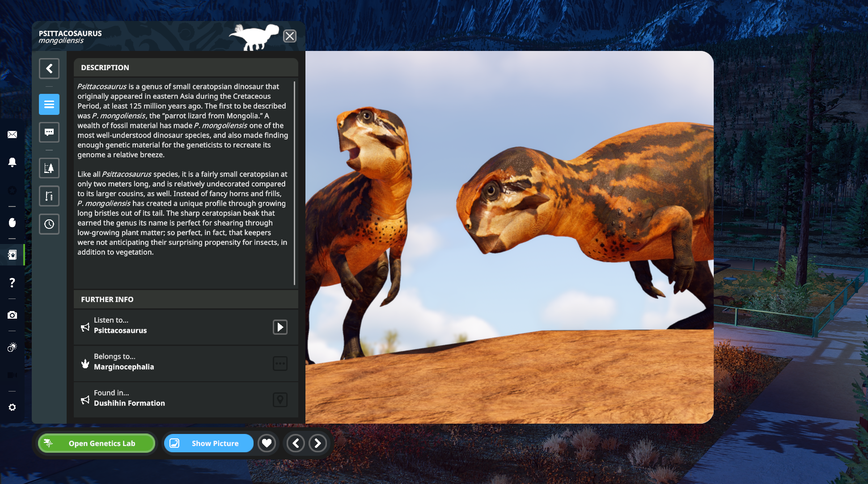Screen dimensions: 868x484
Task: Open Marginocephalia group more button
Action: (280, 363)
